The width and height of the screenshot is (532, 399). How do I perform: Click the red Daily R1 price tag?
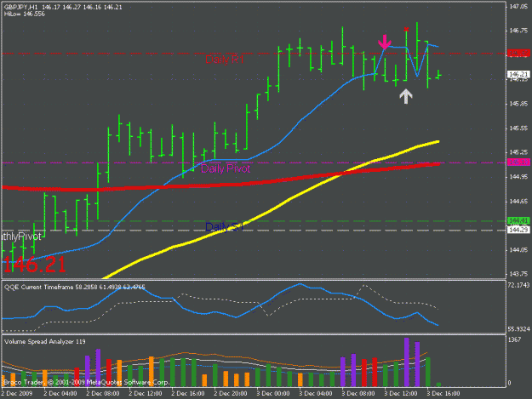point(518,54)
